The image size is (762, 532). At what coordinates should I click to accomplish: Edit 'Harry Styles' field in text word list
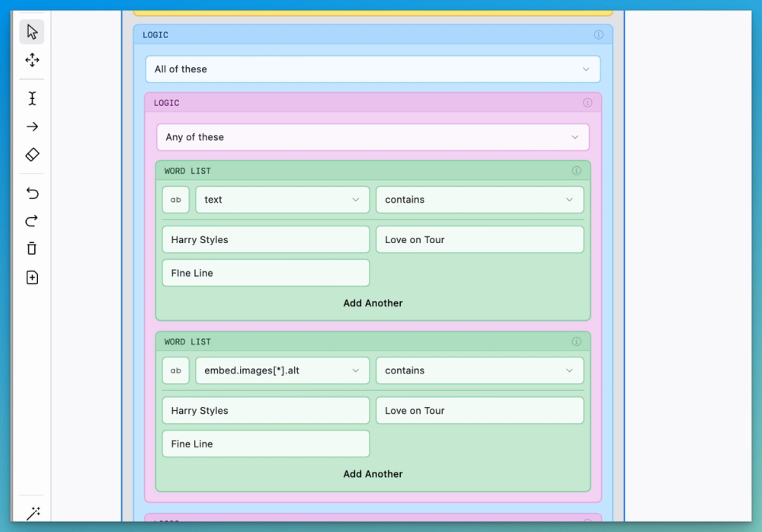pyautogui.click(x=266, y=240)
